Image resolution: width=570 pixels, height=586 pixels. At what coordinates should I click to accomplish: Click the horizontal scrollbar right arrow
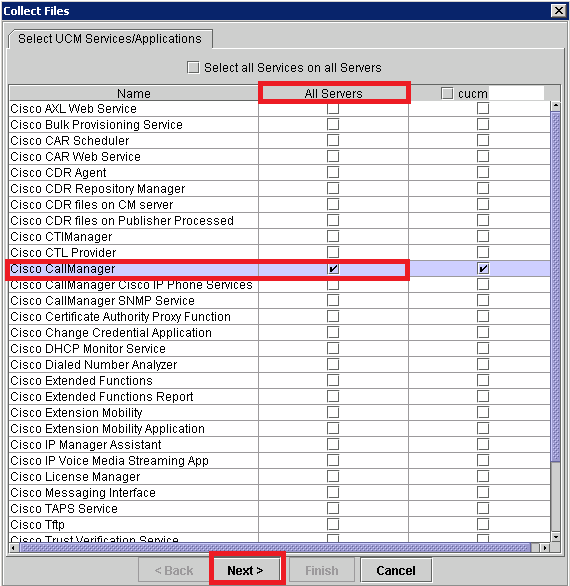point(545,548)
